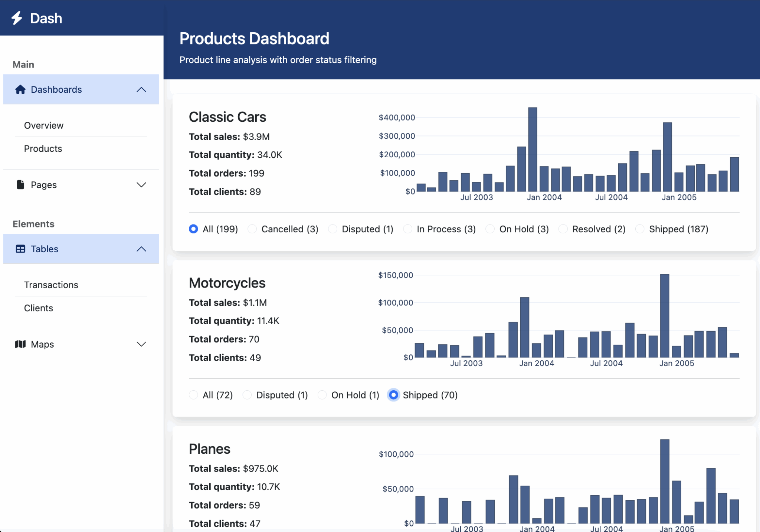Select Disputed (1) under Motorcycles

247,395
